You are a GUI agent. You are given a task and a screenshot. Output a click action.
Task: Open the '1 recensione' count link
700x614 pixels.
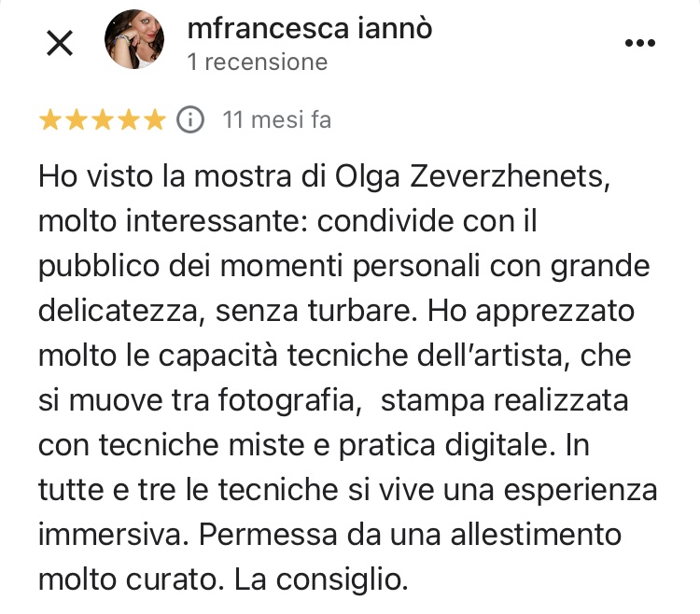(258, 62)
